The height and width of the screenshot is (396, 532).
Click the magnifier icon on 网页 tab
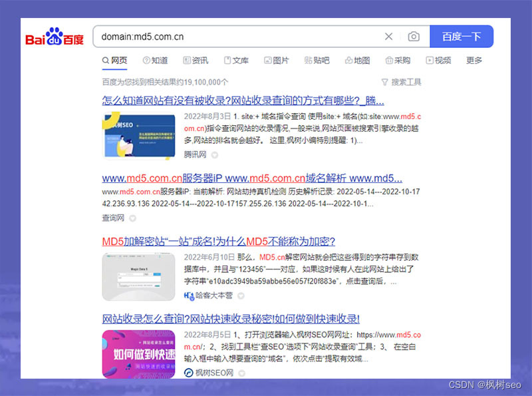pos(106,61)
